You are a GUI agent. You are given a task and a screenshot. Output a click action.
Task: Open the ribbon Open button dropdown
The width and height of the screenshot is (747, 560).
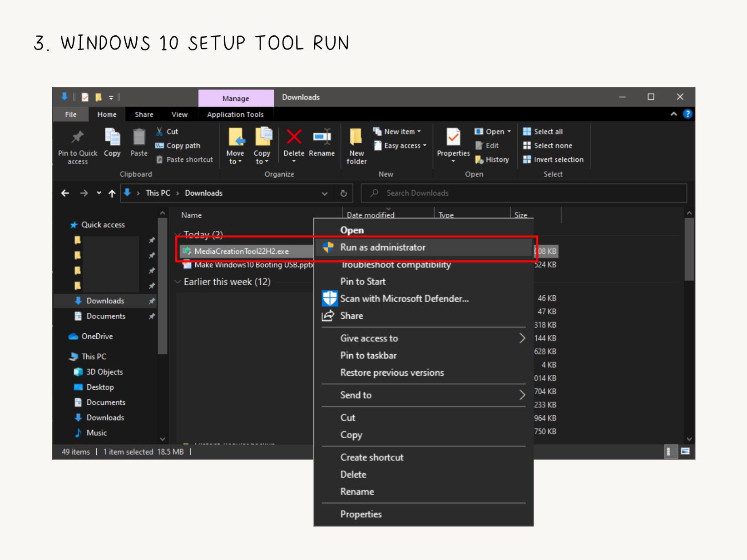coord(509,131)
